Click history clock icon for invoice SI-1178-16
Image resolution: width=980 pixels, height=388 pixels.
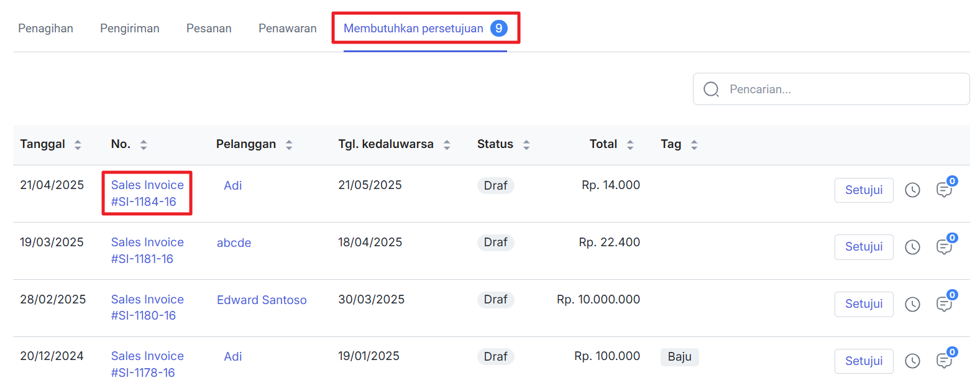[x=912, y=361]
